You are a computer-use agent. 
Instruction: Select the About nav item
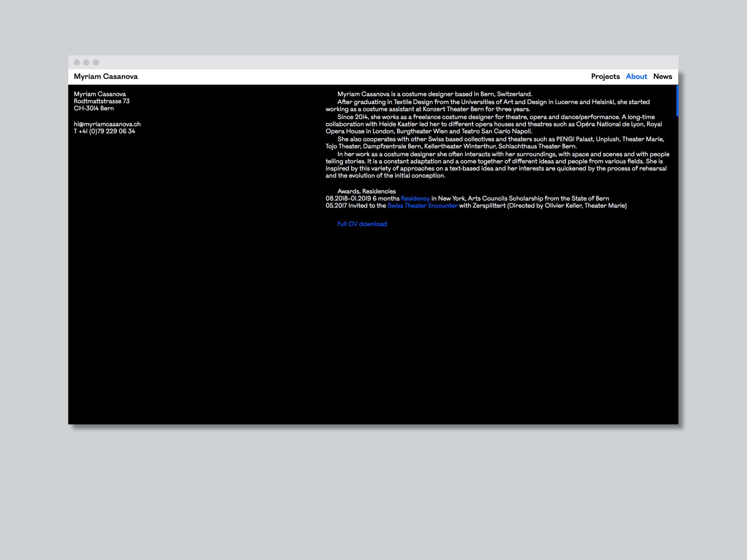(x=636, y=77)
